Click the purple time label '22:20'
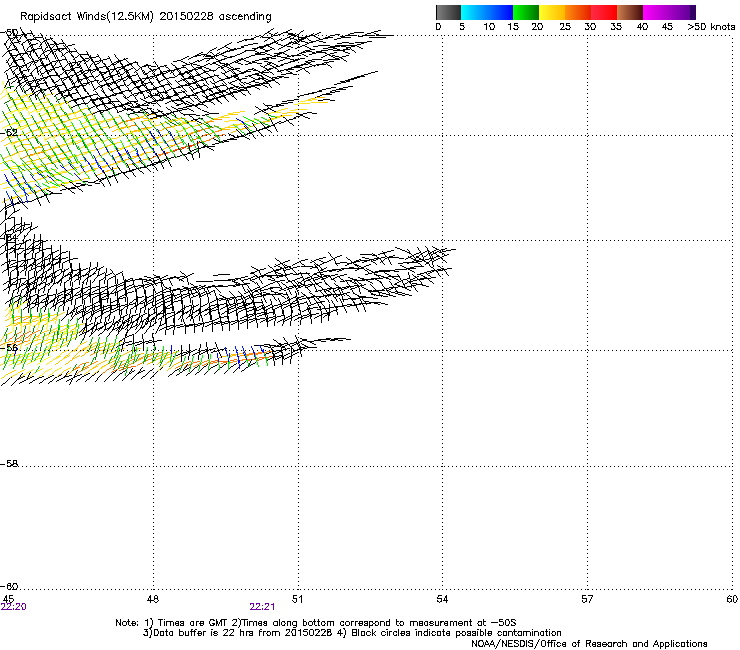Viewport: 740px width, 650px height. point(13,607)
